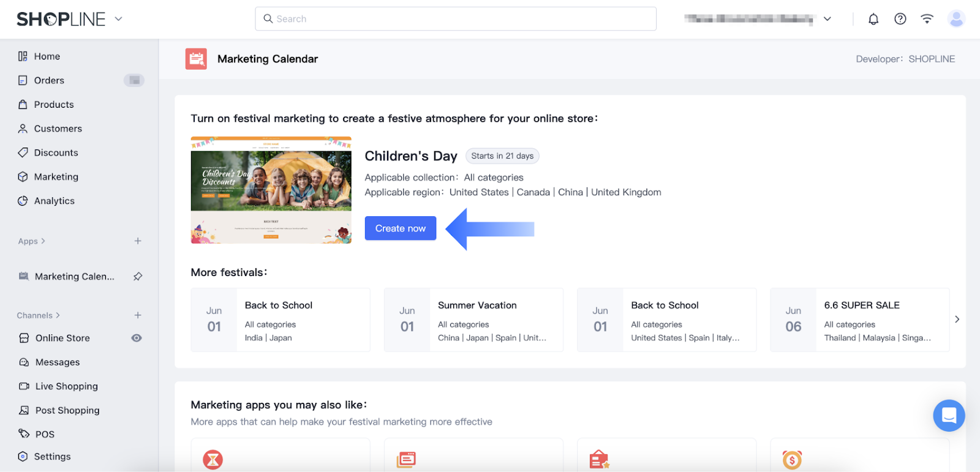
Task: Add a new app with plus icon
Action: click(138, 241)
